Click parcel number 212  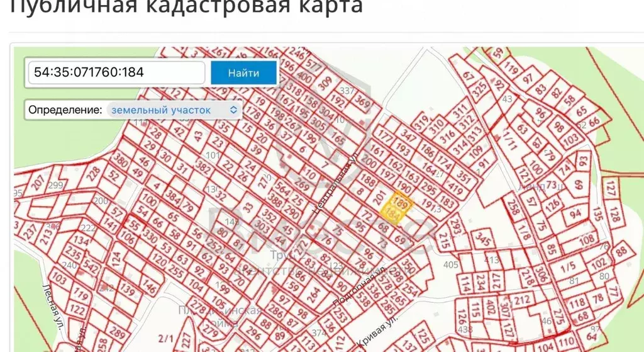pyautogui.click(x=522, y=300)
